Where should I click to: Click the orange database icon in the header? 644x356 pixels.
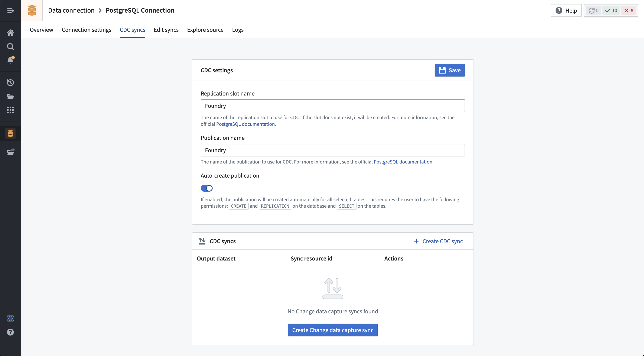[x=32, y=10]
